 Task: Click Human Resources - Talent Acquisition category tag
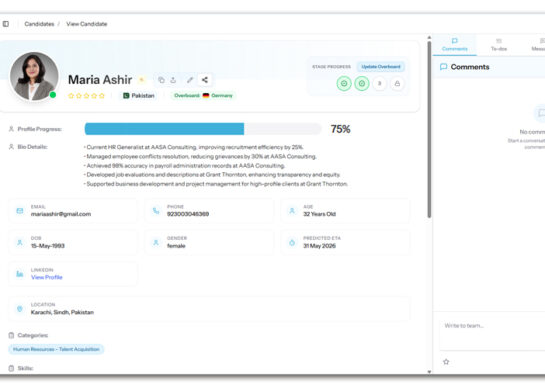[x=56, y=349]
